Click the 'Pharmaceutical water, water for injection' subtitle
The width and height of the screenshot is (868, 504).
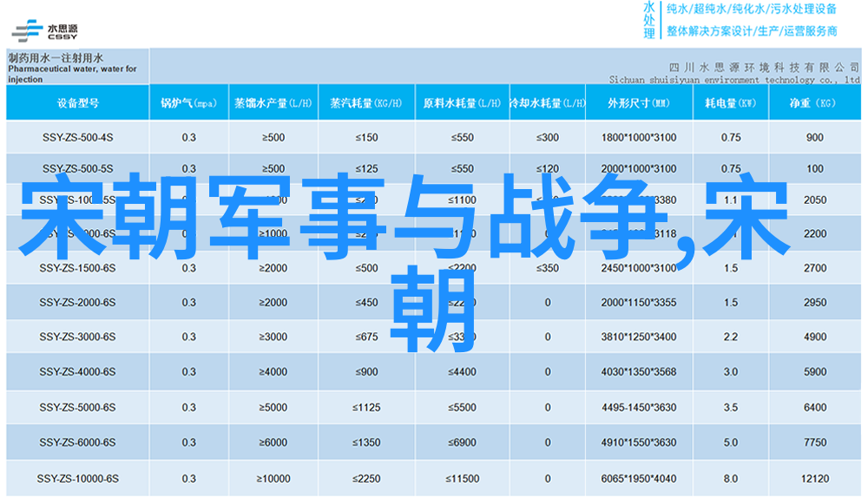pyautogui.click(x=72, y=74)
